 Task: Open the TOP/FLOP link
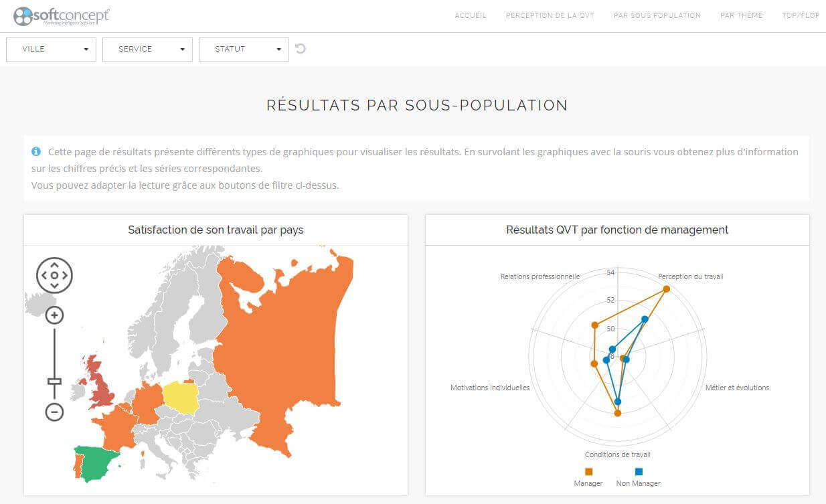[800, 15]
